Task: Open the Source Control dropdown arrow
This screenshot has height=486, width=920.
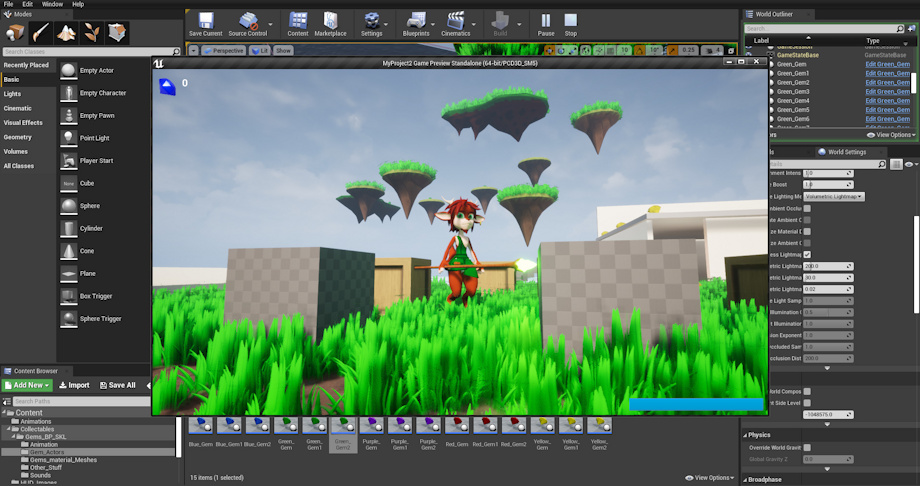Action: pos(270,25)
